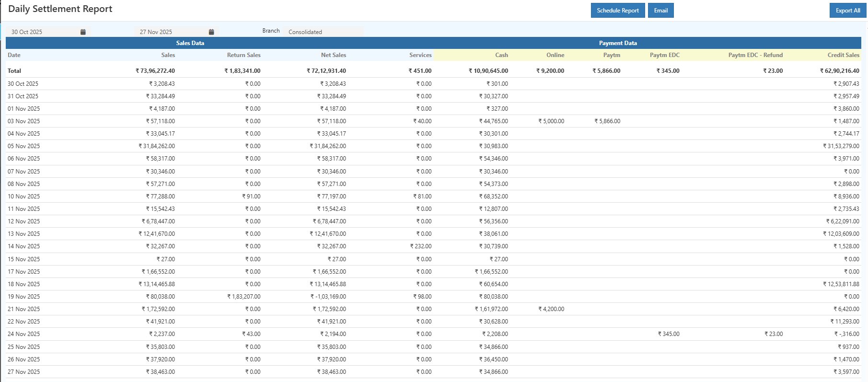This screenshot has height=382, width=868.
Task: Select the Sales Data section header
Action: (190, 43)
